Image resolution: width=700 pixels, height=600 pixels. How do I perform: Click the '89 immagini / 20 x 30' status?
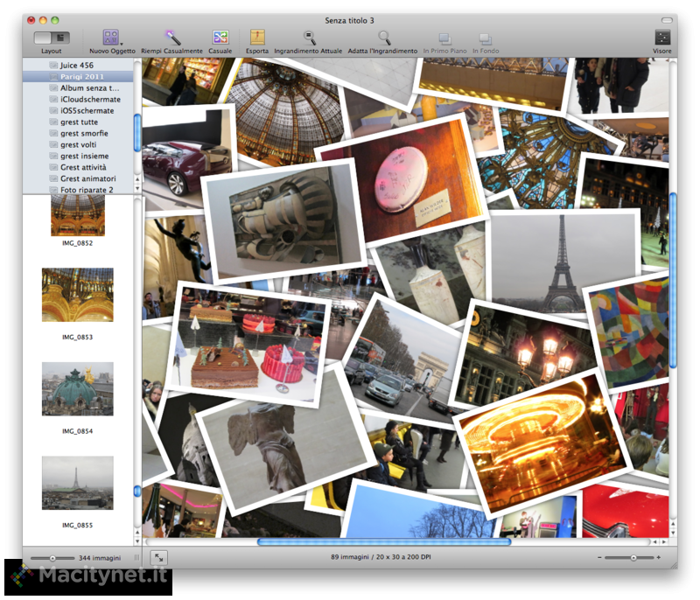click(381, 557)
